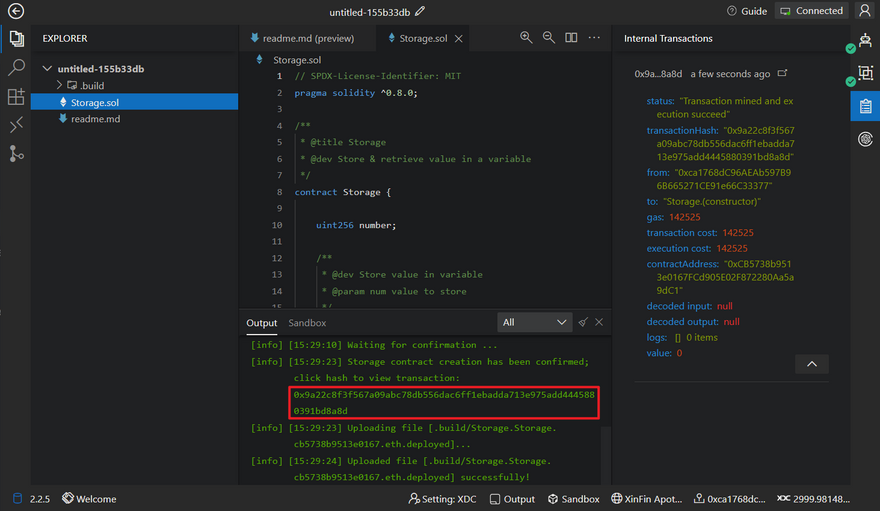Split the editor layout
Image resolution: width=880 pixels, height=511 pixels.
(571, 38)
